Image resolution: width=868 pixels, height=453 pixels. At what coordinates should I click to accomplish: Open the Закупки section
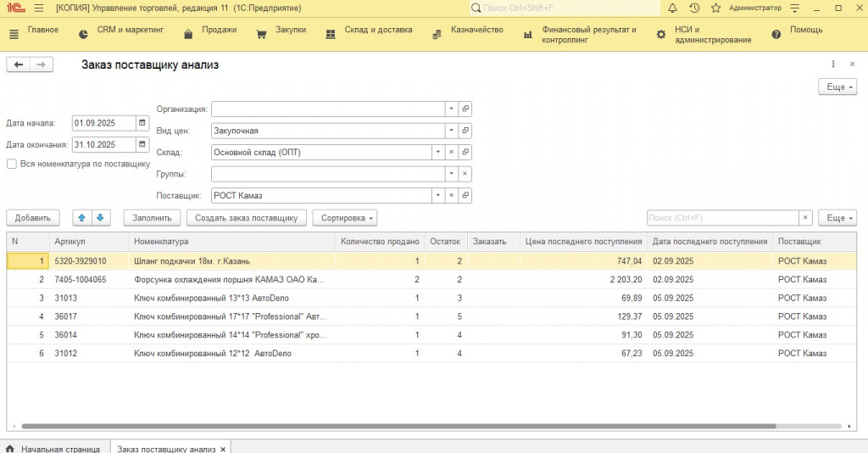[x=291, y=30]
